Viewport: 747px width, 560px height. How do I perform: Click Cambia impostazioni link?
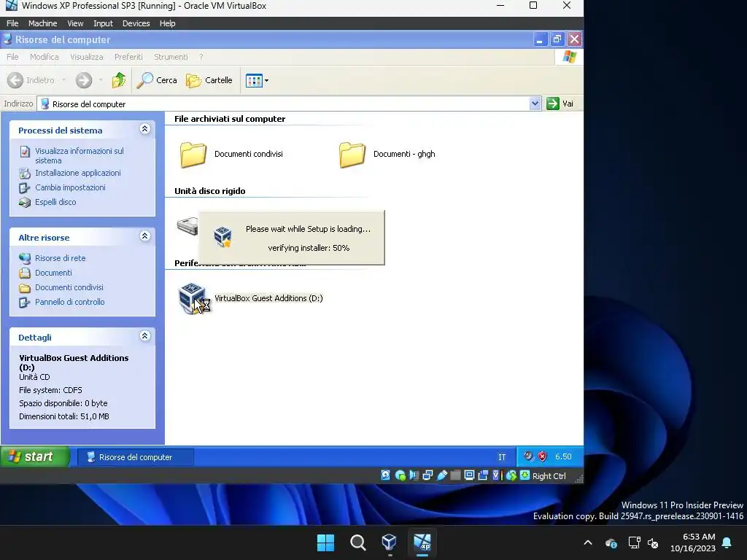click(70, 187)
